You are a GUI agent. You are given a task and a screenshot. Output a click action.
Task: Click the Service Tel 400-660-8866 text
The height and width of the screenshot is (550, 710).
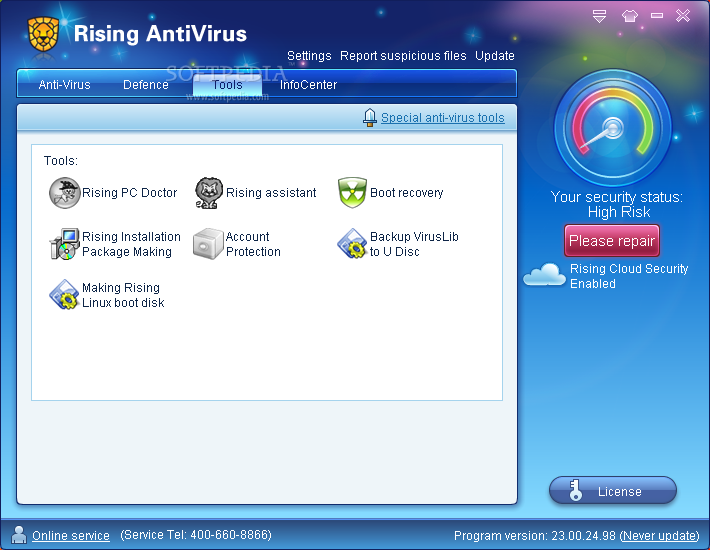point(196,535)
